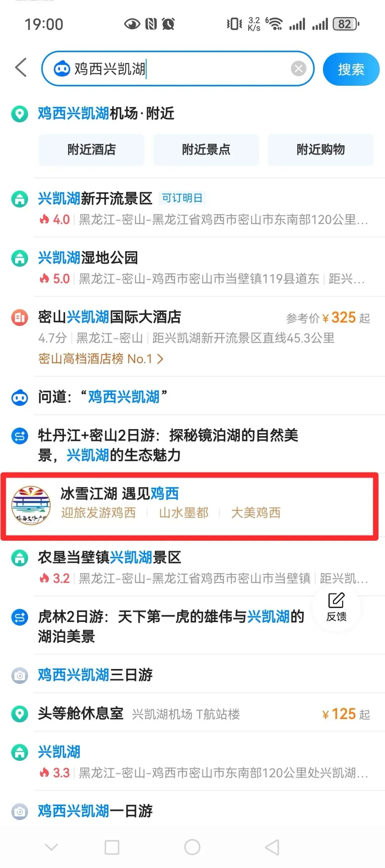Clear the search text with the X icon
Viewport: 385px width, 868px height.
click(298, 68)
